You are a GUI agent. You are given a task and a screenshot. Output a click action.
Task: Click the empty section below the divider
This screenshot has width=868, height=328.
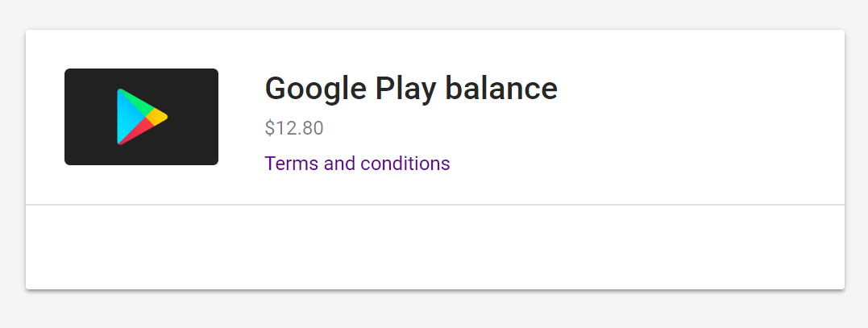pos(435,247)
